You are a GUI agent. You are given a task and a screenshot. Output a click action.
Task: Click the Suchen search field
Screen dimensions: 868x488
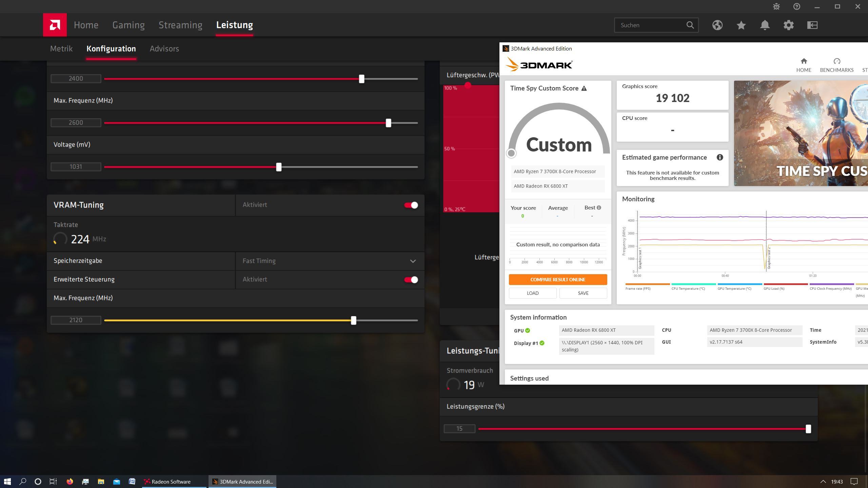click(x=650, y=25)
